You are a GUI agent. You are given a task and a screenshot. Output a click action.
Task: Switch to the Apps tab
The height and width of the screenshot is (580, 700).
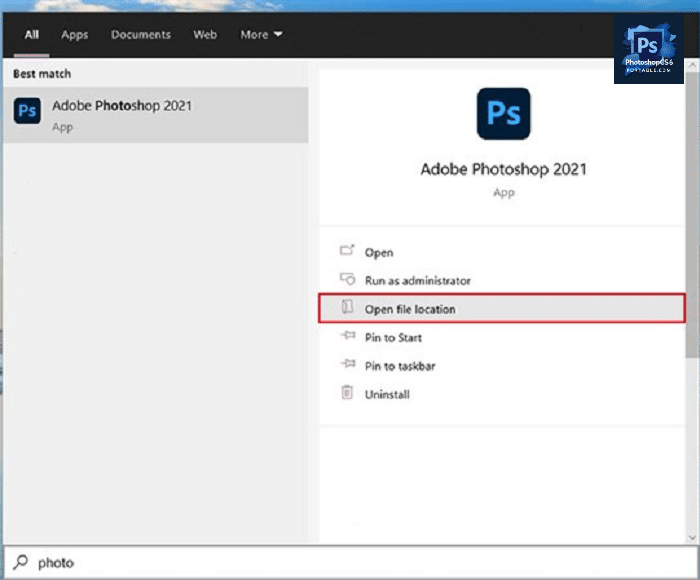click(x=75, y=35)
